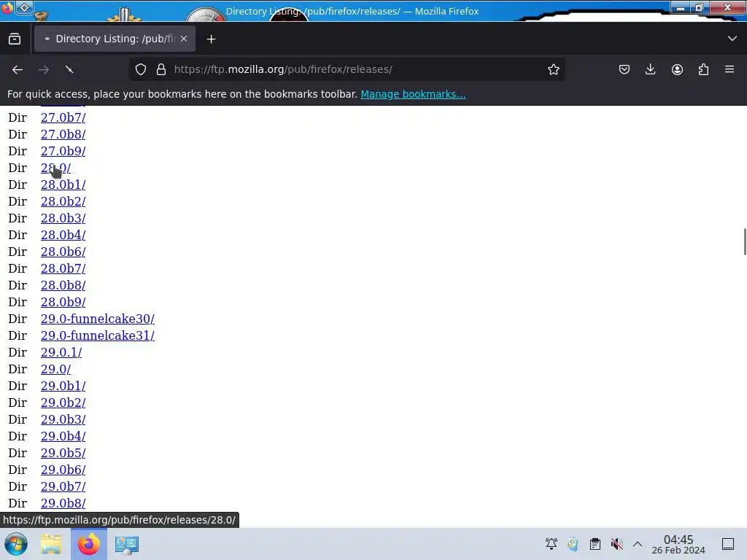Open the 27.0b8/ directory
Viewport: 747px width, 560px height.
pyautogui.click(x=63, y=134)
